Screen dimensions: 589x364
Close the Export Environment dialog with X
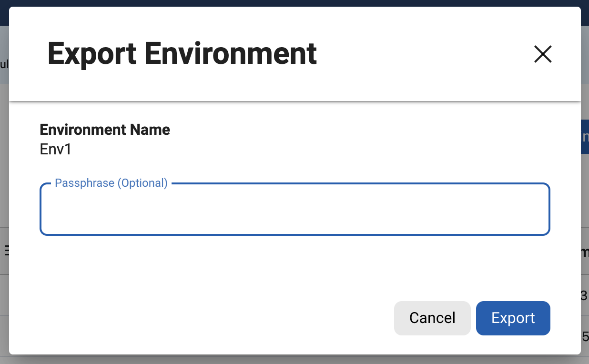point(543,54)
